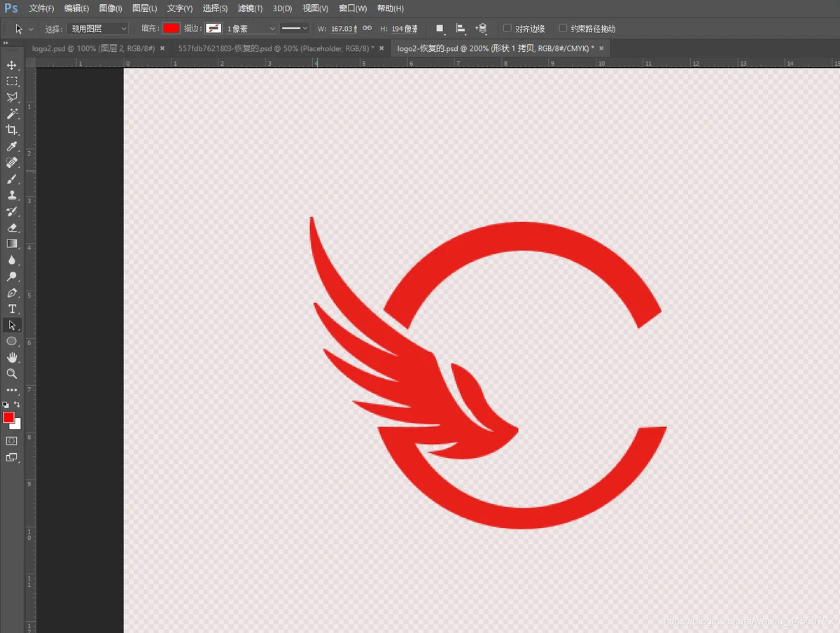Open the 选择(S) menu
Image resolution: width=840 pixels, height=633 pixels.
pos(215,8)
